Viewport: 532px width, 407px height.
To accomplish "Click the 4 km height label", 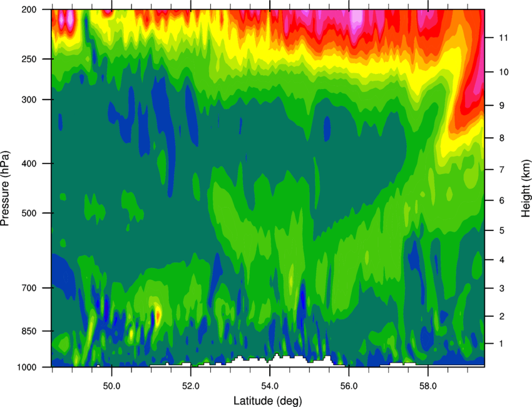I will [x=502, y=260].
